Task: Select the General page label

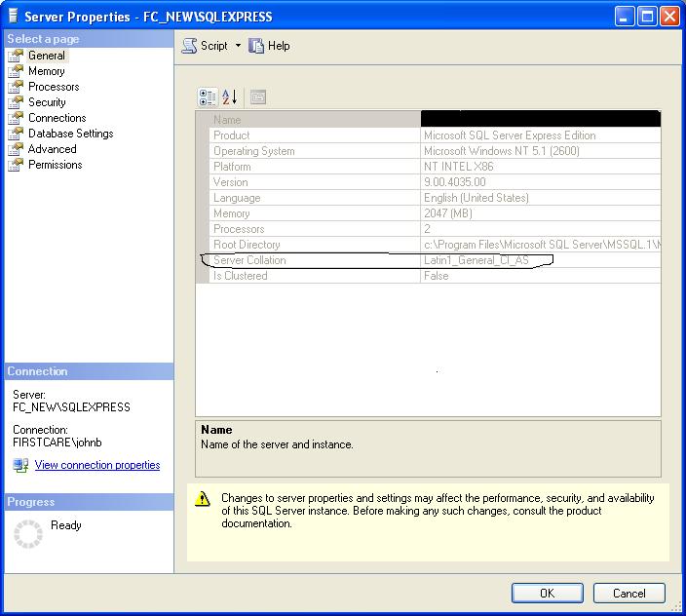Action: click(47, 56)
